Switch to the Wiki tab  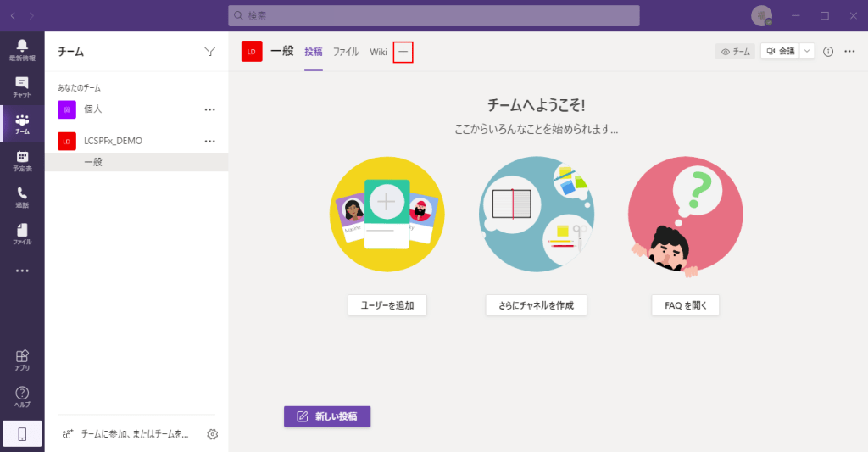tap(378, 52)
